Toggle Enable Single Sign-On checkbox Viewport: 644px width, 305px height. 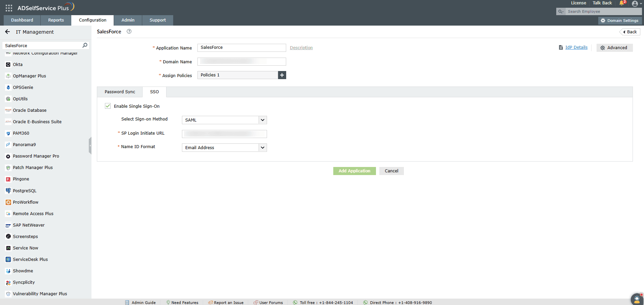point(108,106)
